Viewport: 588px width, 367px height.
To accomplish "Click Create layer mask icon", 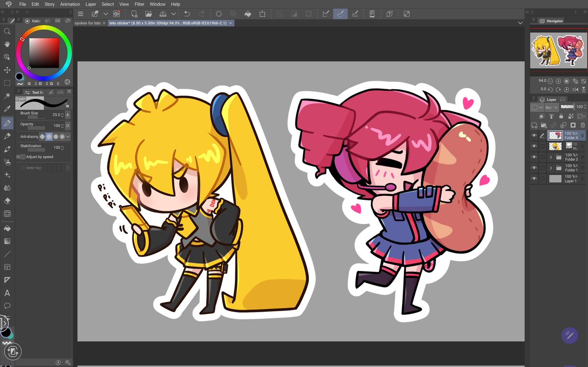I will [x=573, y=125].
